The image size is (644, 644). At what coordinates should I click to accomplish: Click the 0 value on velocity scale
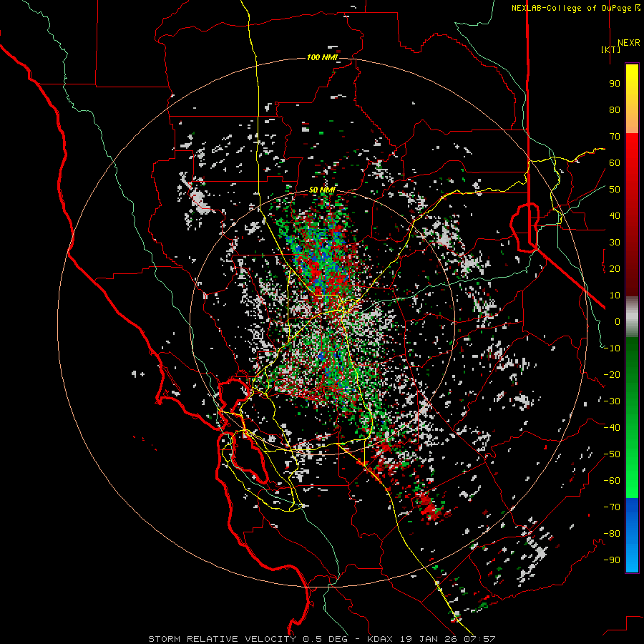coord(618,322)
